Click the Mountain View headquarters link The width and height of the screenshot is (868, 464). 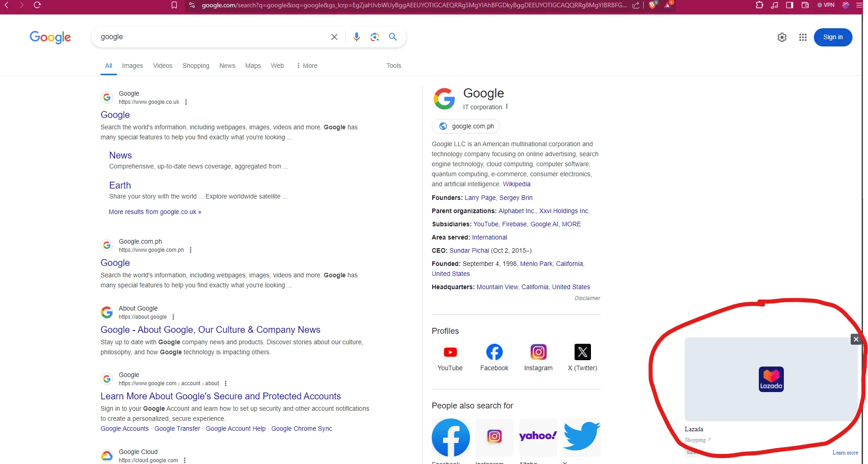(x=497, y=287)
